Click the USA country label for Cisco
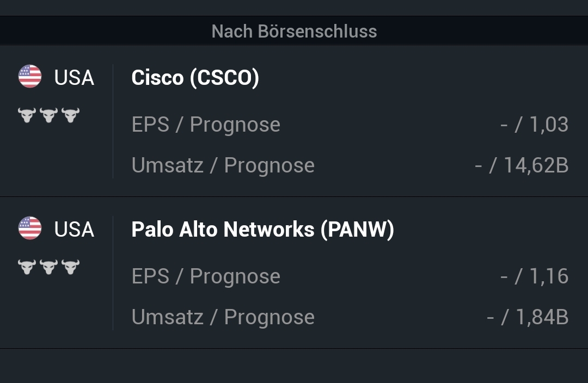Image resolution: width=588 pixels, height=383 pixels. click(x=74, y=78)
